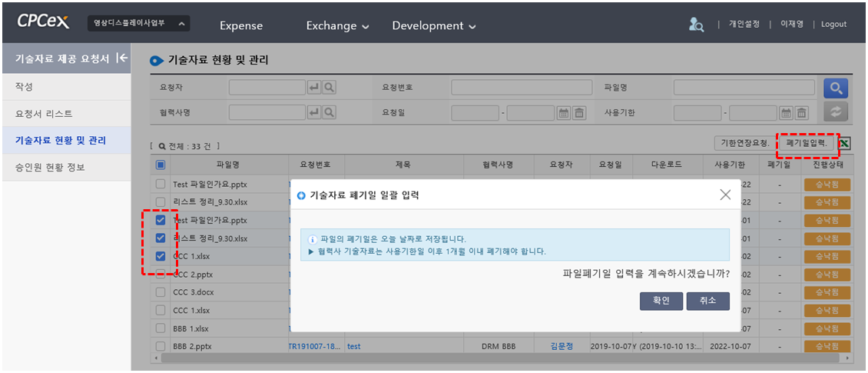Clear 사용기한 dates with trash icon
Image resolution: width=868 pixels, height=373 pixels.
tap(802, 113)
